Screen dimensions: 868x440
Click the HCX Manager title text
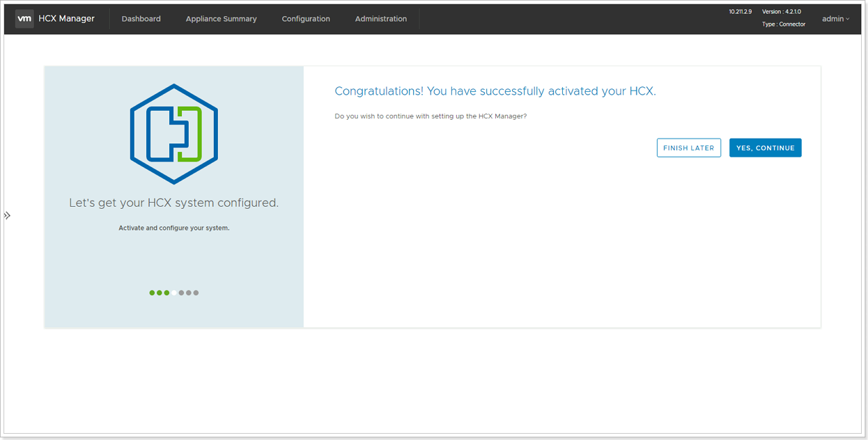click(x=68, y=19)
